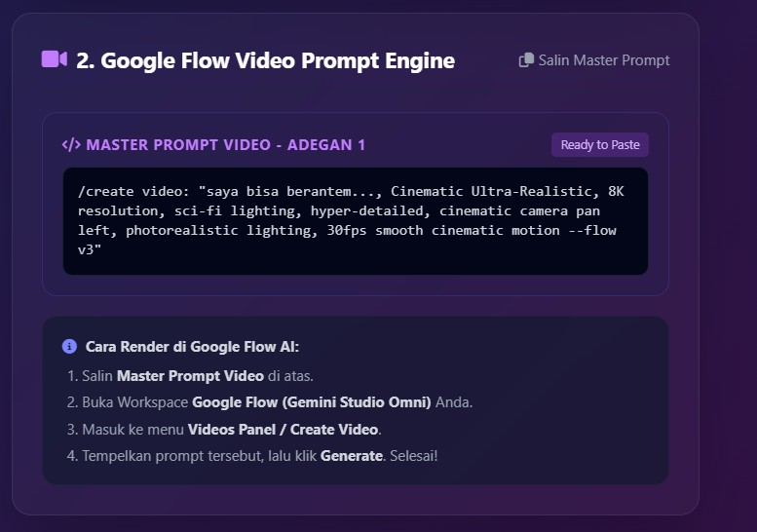Click the bold Videos Panel / Create Video text
Image resolution: width=757 pixels, height=532 pixels.
click(x=283, y=429)
